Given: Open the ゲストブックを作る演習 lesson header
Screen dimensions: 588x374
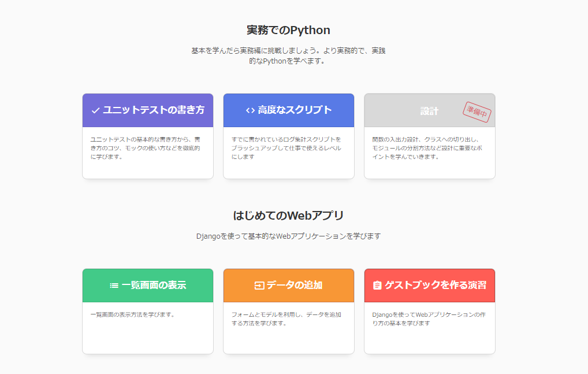Looking at the screenshot, I should coord(430,286).
